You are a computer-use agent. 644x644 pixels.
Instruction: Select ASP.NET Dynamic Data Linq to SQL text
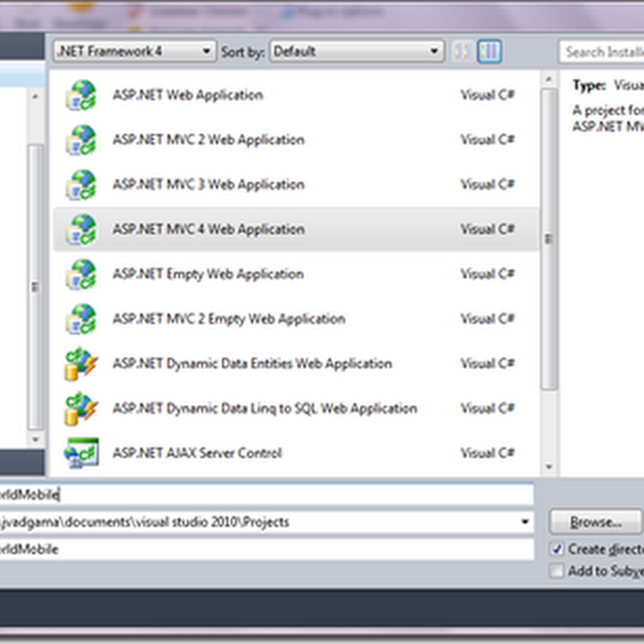tap(265, 409)
